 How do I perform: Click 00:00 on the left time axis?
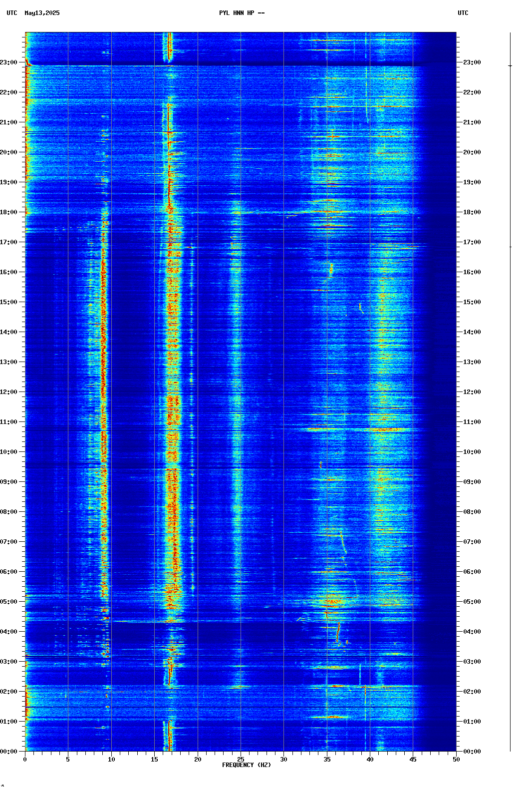[8, 752]
